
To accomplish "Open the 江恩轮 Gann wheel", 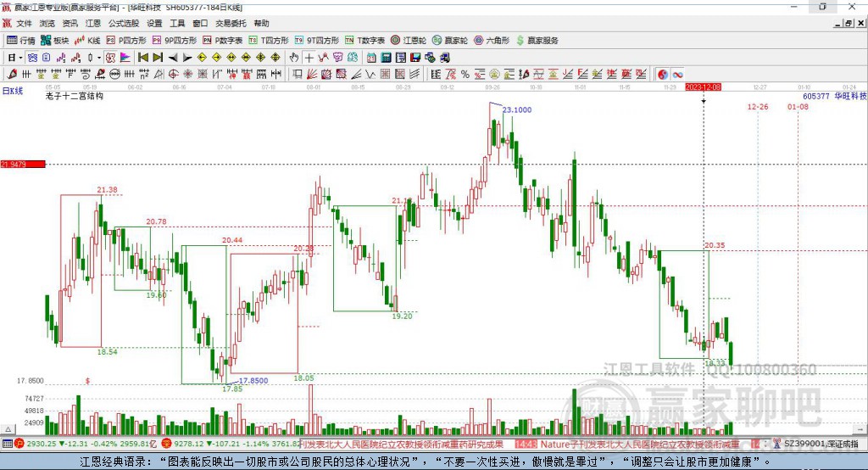I will coord(409,41).
